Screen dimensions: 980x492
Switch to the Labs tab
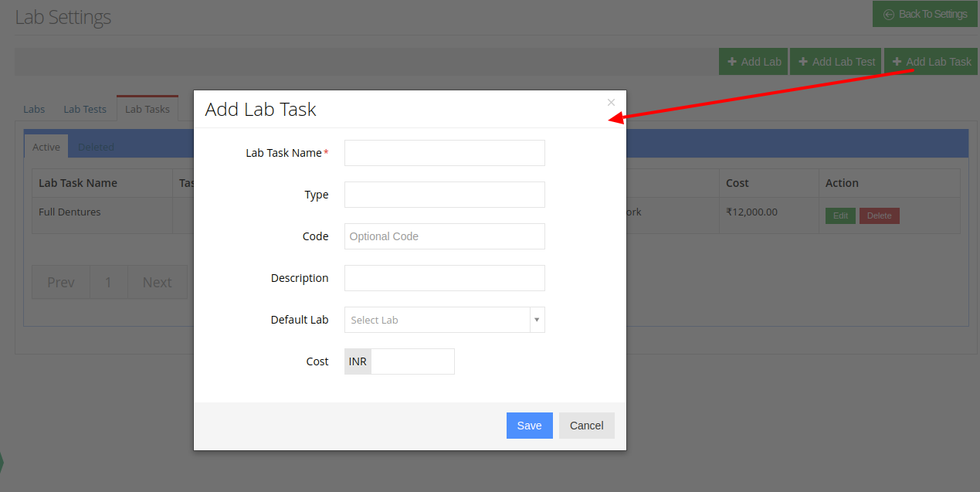tap(34, 109)
